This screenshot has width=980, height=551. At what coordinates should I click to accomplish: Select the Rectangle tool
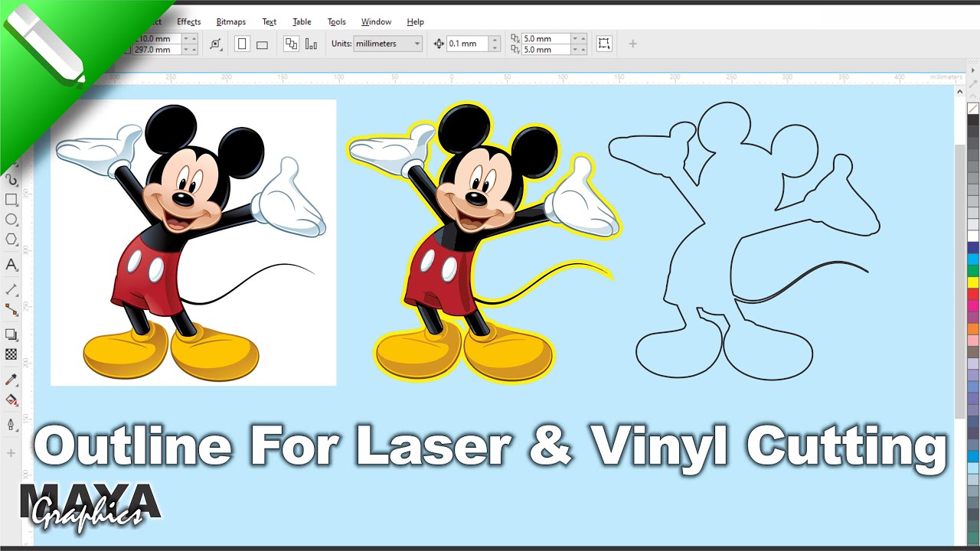click(x=11, y=200)
